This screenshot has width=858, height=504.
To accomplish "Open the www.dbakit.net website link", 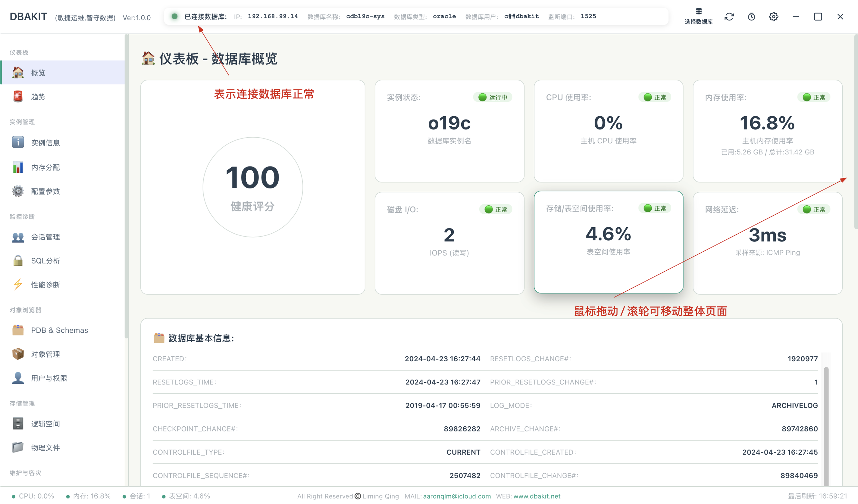I will point(537,496).
